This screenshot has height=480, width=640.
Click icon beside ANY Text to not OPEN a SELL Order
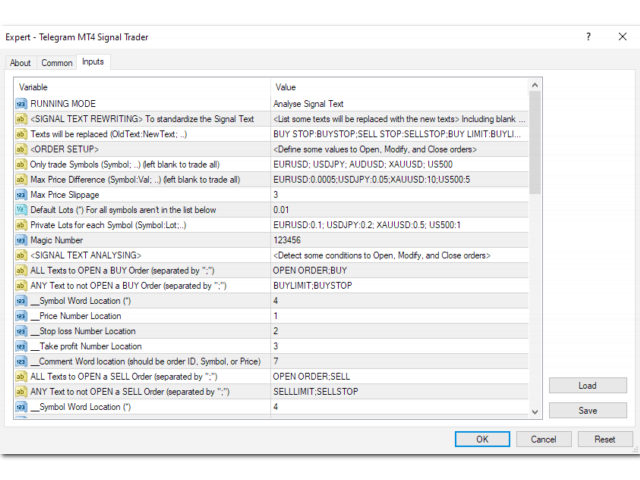click(x=21, y=392)
